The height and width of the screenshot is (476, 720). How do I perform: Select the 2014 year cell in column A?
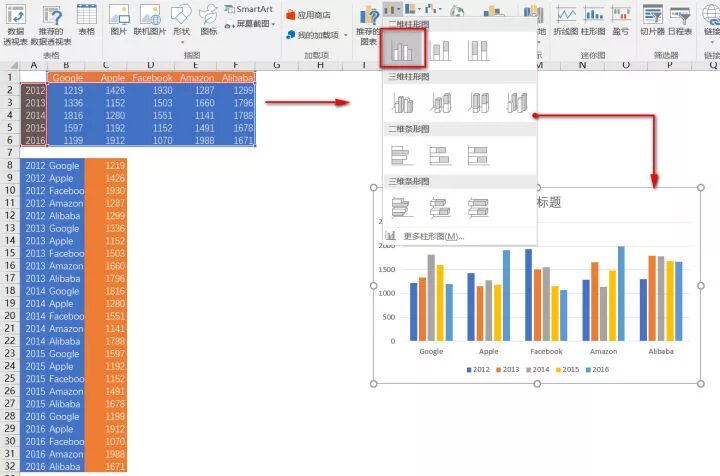coord(34,115)
